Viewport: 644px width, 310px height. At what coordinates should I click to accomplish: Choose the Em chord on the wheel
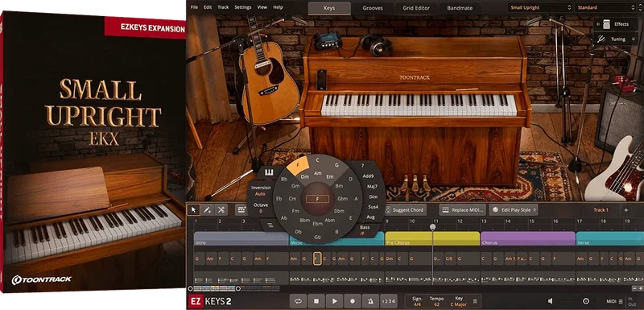tap(330, 176)
